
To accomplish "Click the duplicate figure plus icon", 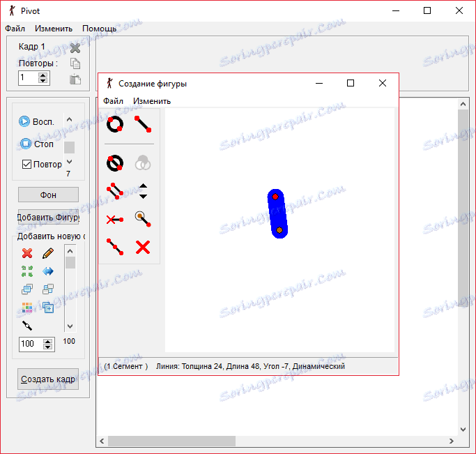I will click(48, 308).
